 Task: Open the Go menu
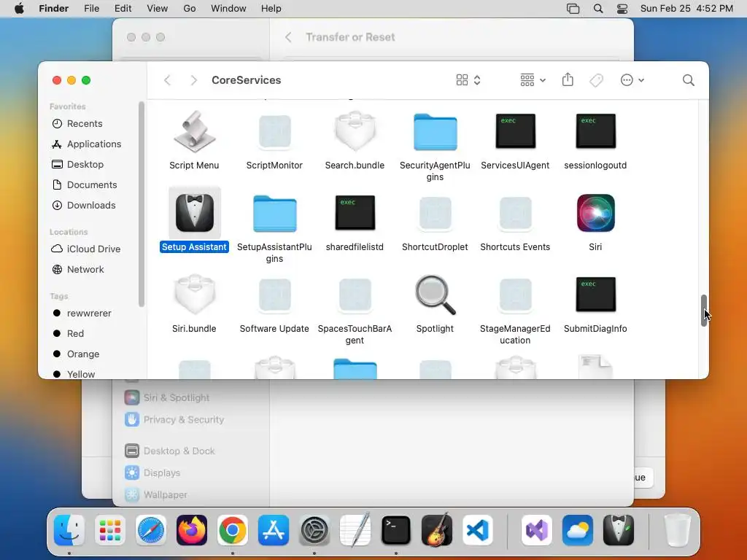point(189,9)
